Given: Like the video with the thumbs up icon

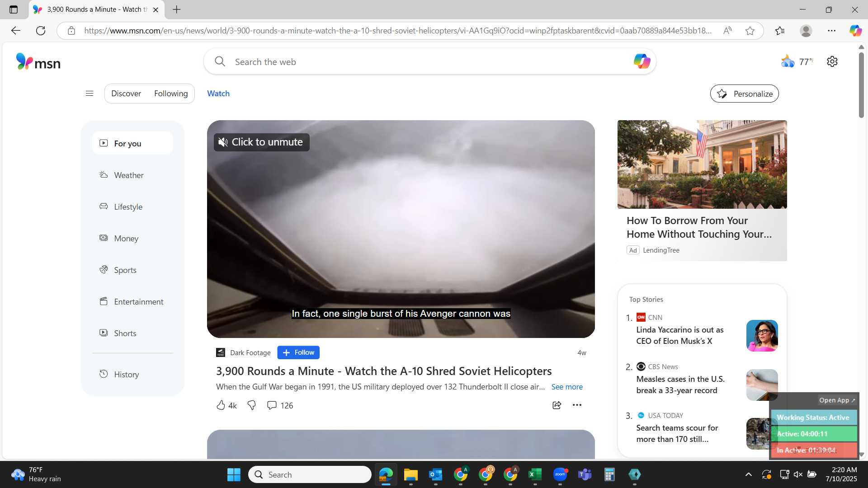Looking at the screenshot, I should pos(221,405).
